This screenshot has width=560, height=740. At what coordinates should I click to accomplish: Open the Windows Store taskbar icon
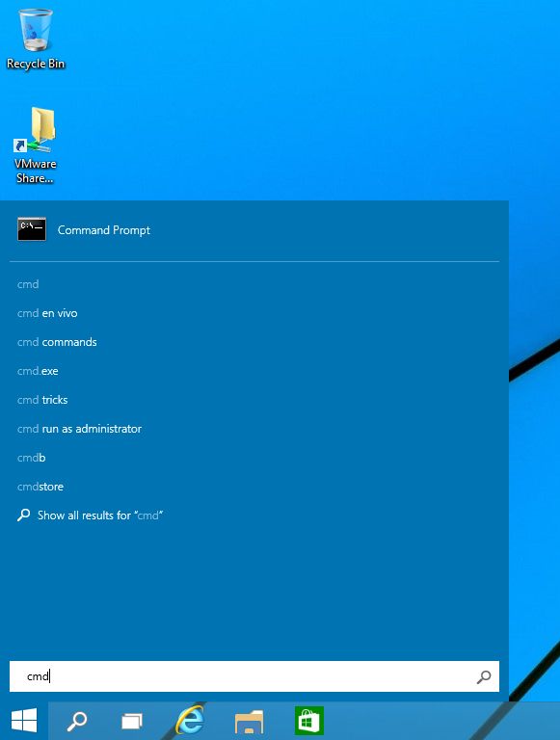click(308, 721)
